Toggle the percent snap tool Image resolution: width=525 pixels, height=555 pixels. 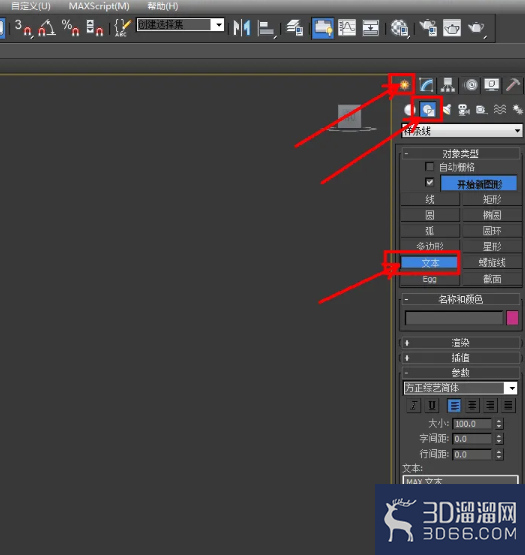click(70, 28)
